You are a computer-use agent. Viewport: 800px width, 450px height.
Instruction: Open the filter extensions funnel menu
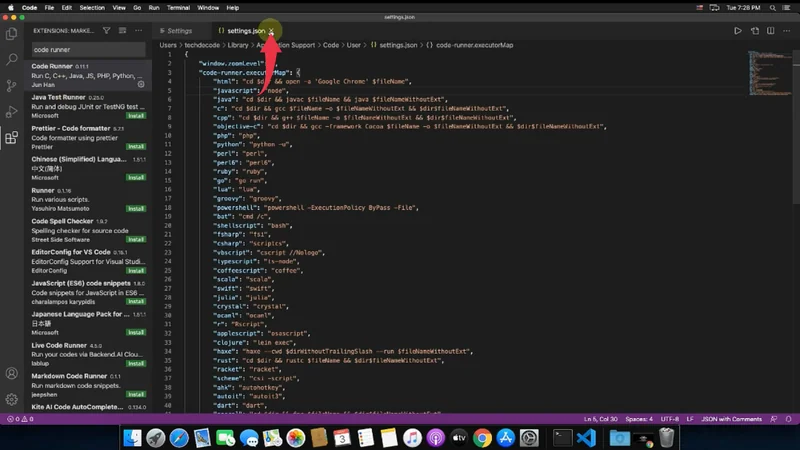pyautogui.click(x=107, y=31)
